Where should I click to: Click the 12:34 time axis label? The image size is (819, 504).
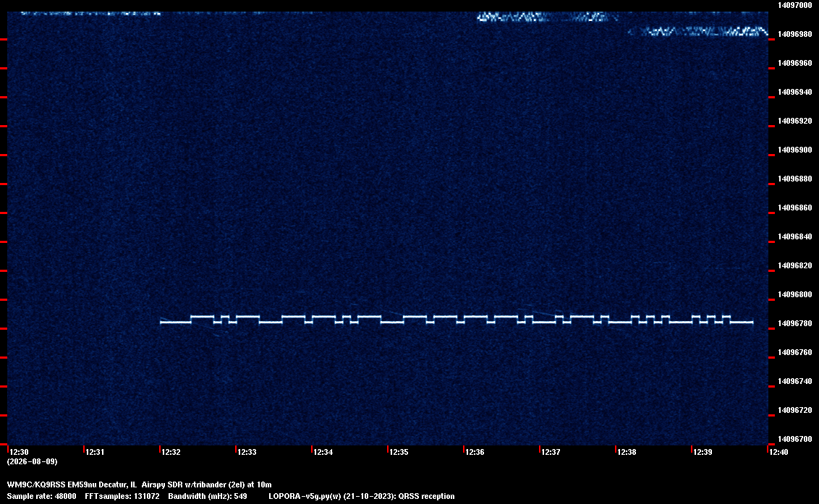(323, 452)
